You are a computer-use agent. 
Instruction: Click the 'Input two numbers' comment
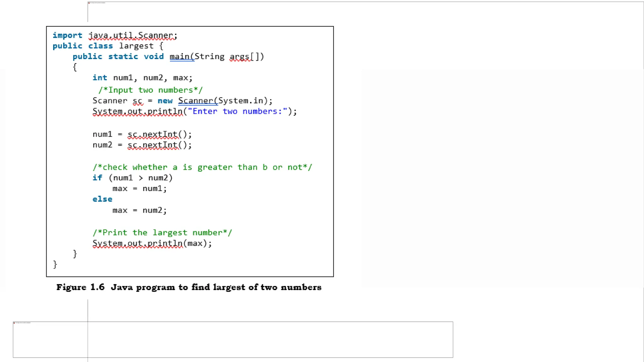tap(150, 90)
